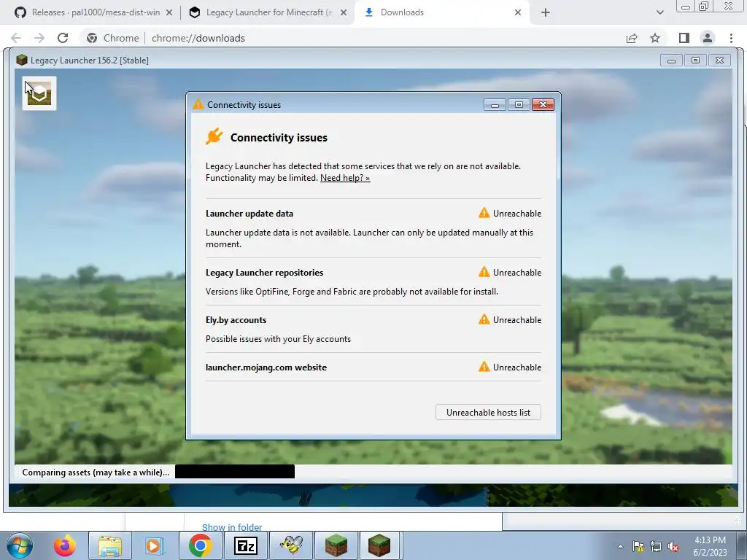This screenshot has width=747, height=560.
Task: Go back in Chrome
Action: (x=16, y=38)
